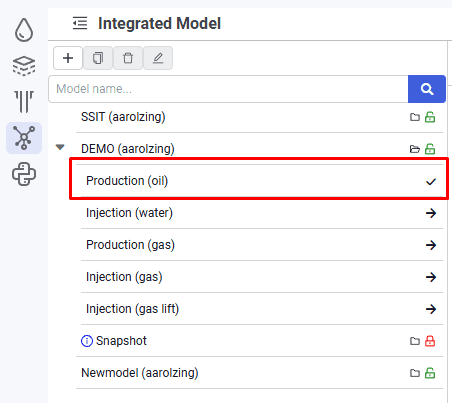
Task: Open the fluid droplet sidebar icon
Action: [x=24, y=30]
